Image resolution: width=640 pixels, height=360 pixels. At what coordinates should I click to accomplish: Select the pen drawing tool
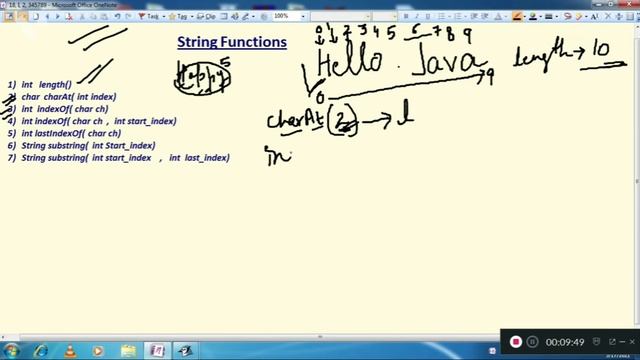[x=245, y=16]
